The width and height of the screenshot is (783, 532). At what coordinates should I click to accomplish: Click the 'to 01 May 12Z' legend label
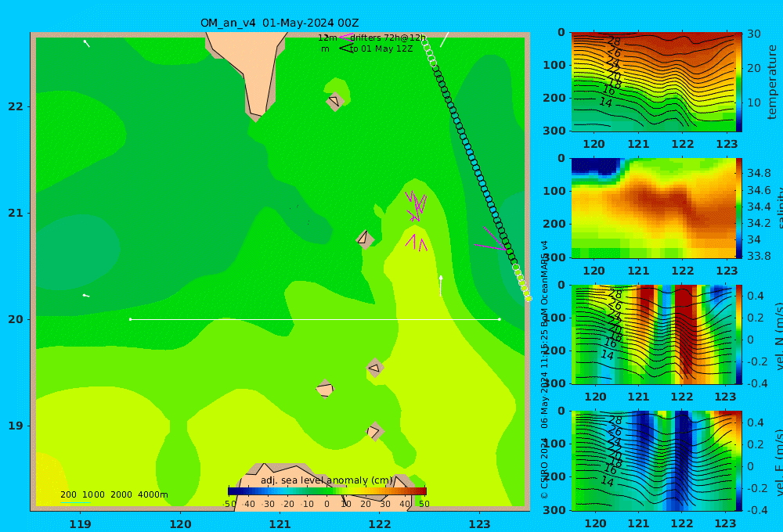381,49
